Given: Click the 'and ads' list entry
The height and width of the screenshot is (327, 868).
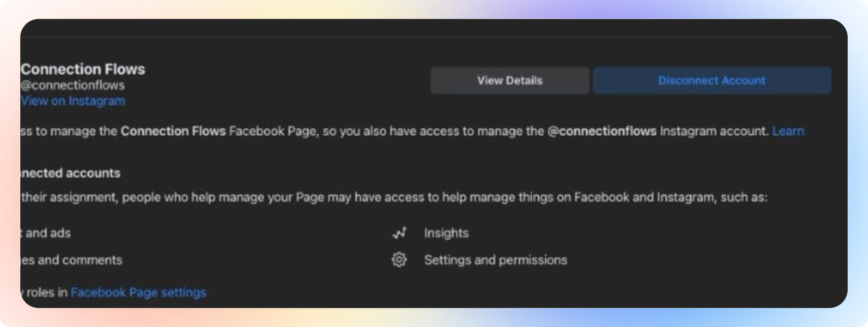Looking at the screenshot, I should tap(46, 233).
